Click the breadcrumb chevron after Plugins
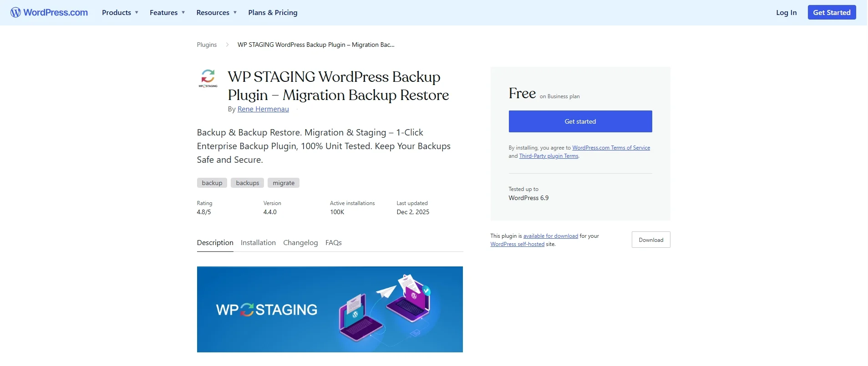868x366 pixels. pyautogui.click(x=227, y=45)
